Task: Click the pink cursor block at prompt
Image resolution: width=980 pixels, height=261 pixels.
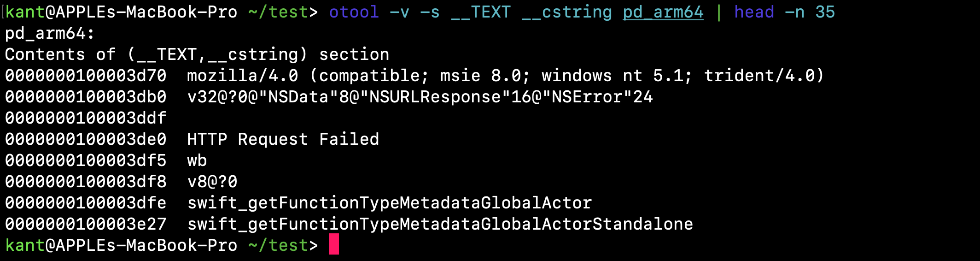Action: point(334,244)
